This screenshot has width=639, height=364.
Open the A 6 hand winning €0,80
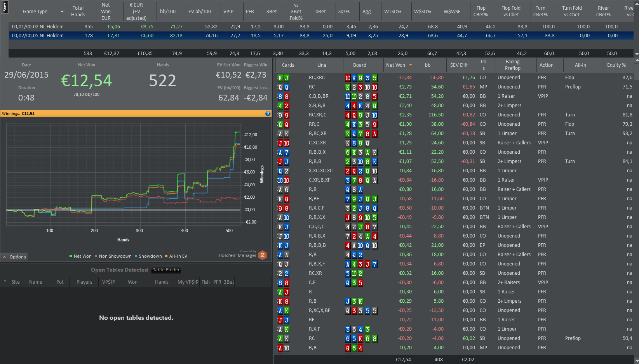click(x=454, y=189)
